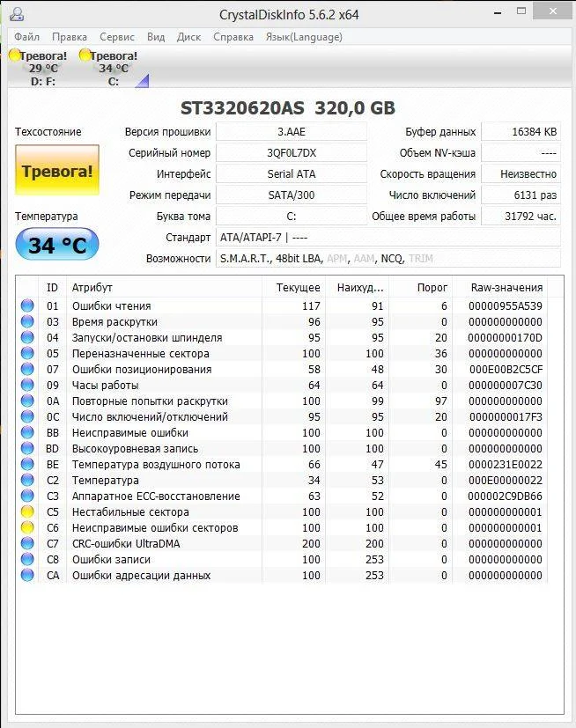Image resolution: width=576 pixels, height=728 pixels.
Task: Click the Наихуд... column header
Action: [x=358, y=287]
